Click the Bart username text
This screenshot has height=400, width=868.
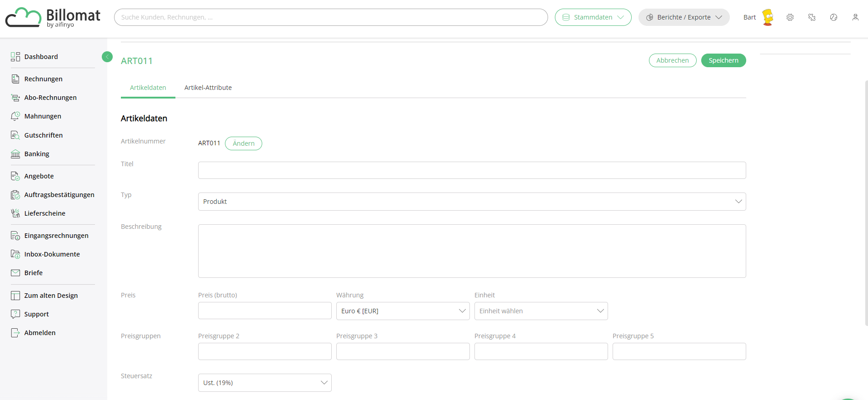point(749,17)
